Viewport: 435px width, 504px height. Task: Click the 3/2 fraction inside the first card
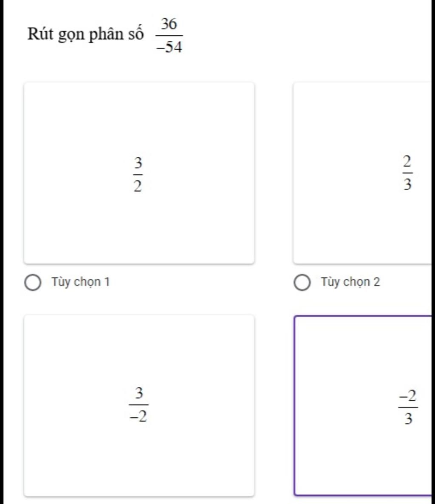(138, 174)
